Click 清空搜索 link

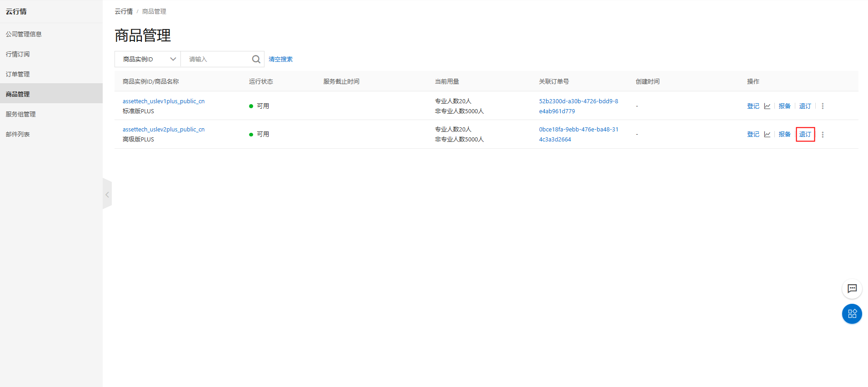tap(280, 59)
